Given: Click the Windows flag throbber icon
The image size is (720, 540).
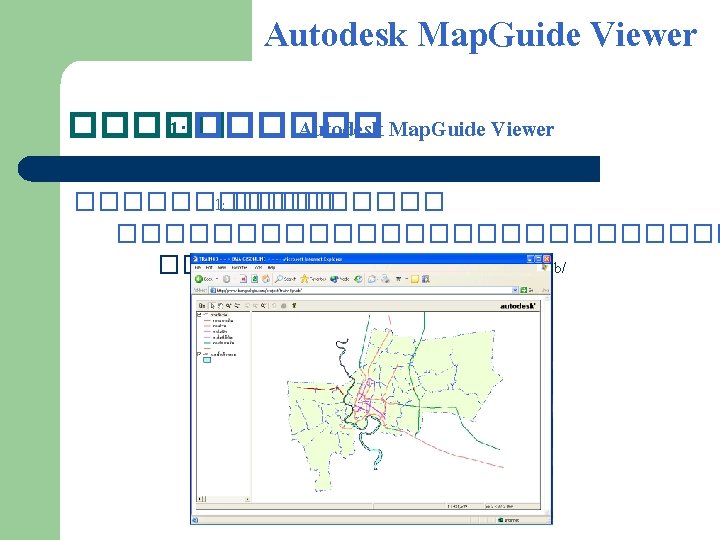Looking at the screenshot, I should [545, 268].
